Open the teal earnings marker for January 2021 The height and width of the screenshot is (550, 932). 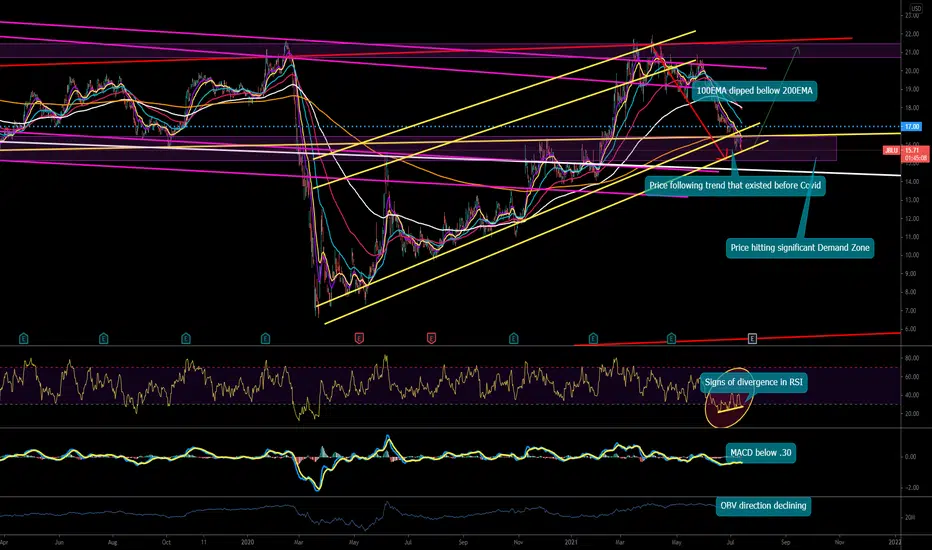tap(593, 339)
